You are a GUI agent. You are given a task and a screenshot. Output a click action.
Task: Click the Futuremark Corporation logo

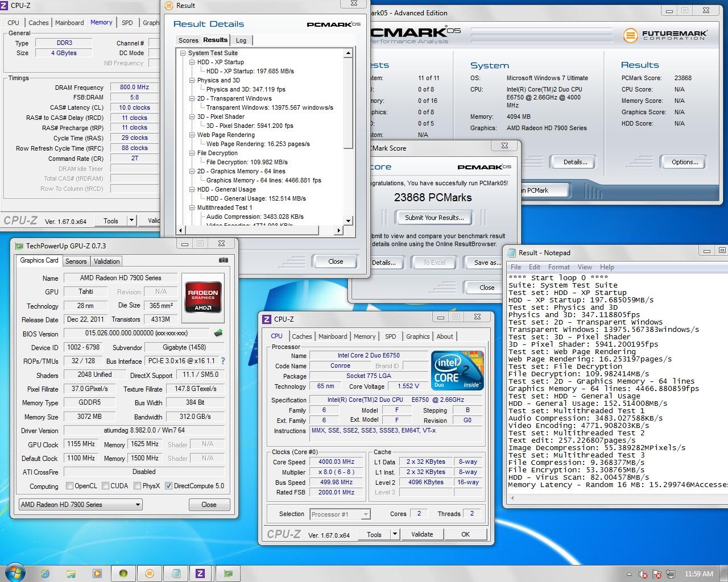click(x=665, y=35)
